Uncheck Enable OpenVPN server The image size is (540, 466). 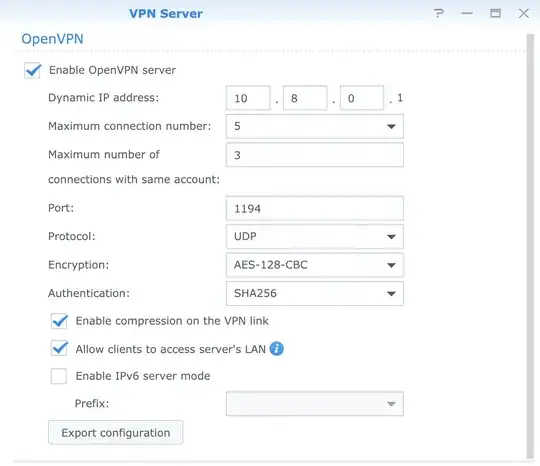33,70
